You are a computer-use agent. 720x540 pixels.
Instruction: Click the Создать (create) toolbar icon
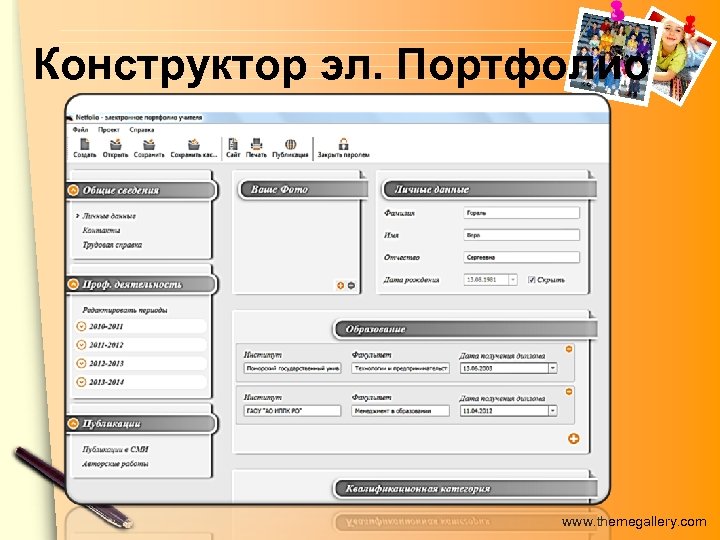(84, 144)
